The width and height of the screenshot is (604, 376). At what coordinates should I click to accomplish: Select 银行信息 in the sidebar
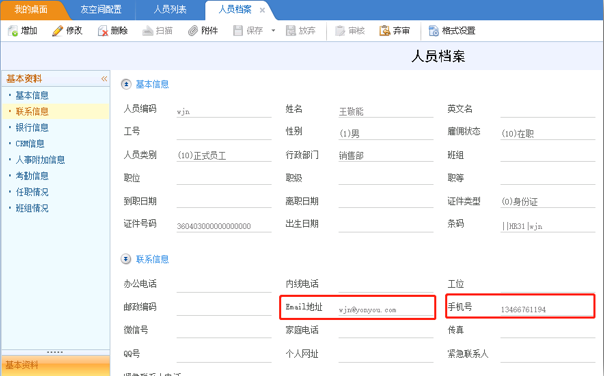(32, 128)
